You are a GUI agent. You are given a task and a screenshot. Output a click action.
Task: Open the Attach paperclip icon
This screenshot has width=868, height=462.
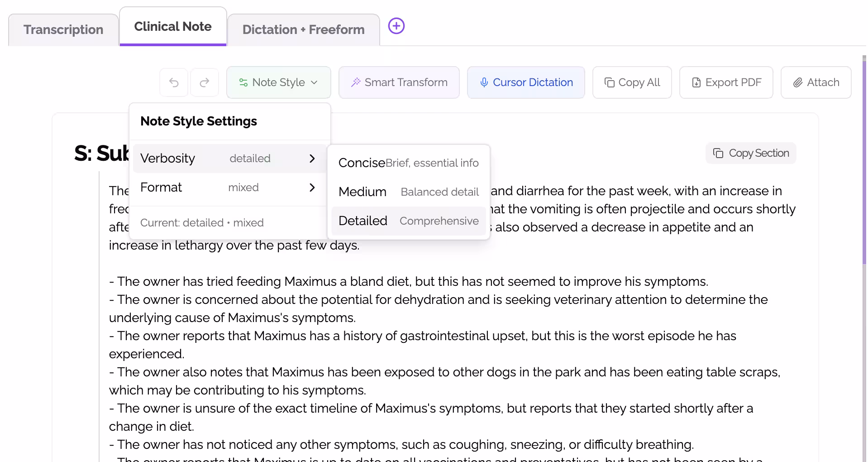tap(798, 82)
